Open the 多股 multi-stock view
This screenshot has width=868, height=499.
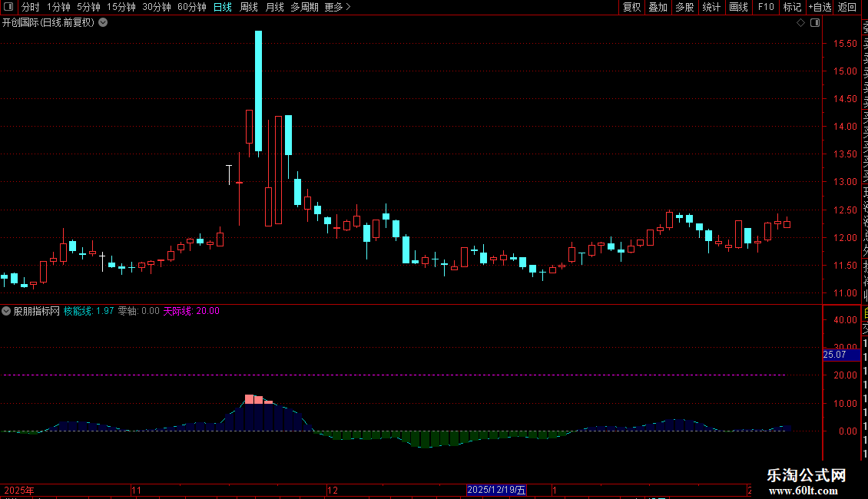(684, 7)
